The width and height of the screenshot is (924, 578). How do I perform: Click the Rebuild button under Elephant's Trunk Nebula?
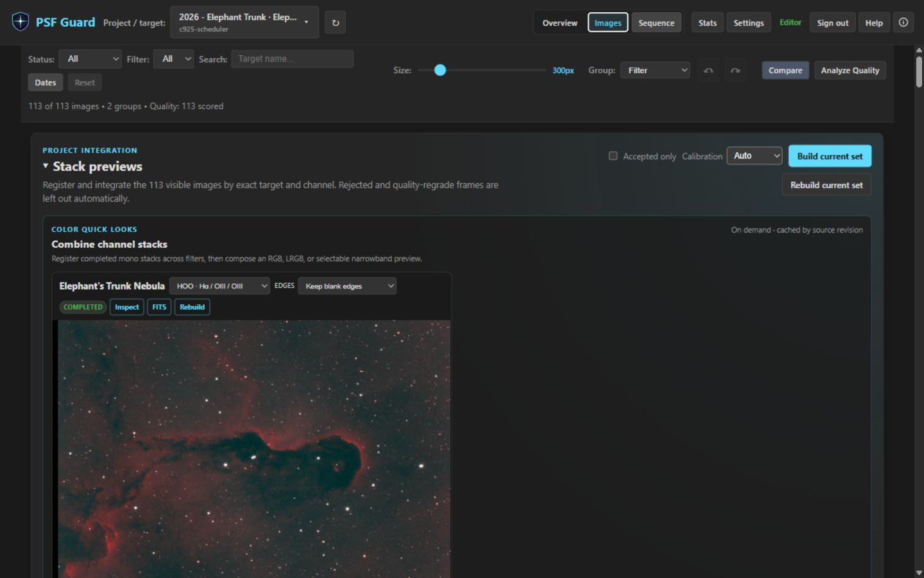pos(192,307)
